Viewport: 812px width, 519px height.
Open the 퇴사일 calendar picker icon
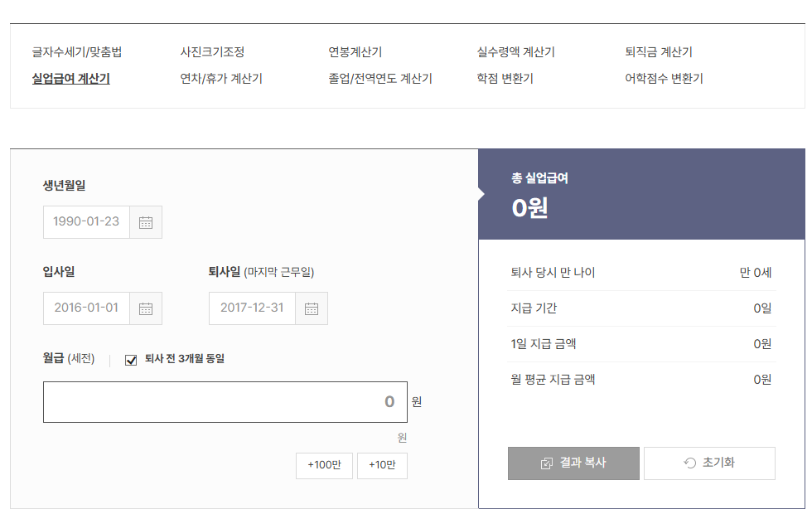(312, 308)
